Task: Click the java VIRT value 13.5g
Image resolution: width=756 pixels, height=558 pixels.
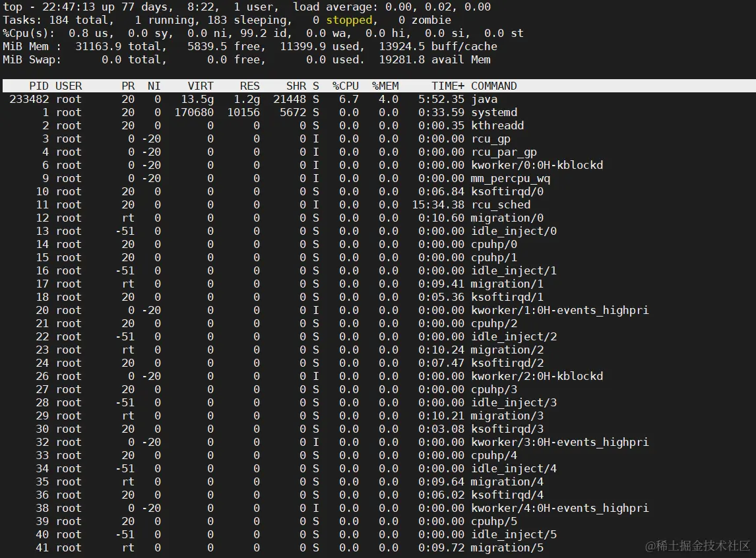Action: (x=197, y=99)
